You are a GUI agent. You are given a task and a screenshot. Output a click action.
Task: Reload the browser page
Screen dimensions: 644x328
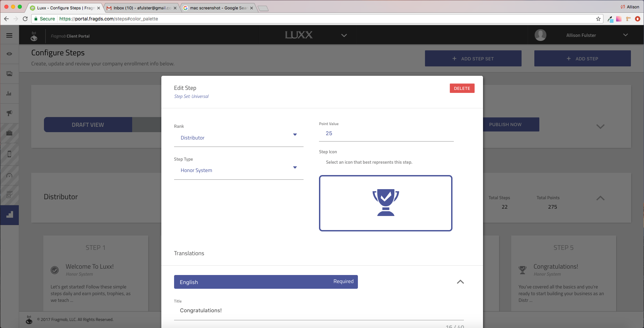25,19
